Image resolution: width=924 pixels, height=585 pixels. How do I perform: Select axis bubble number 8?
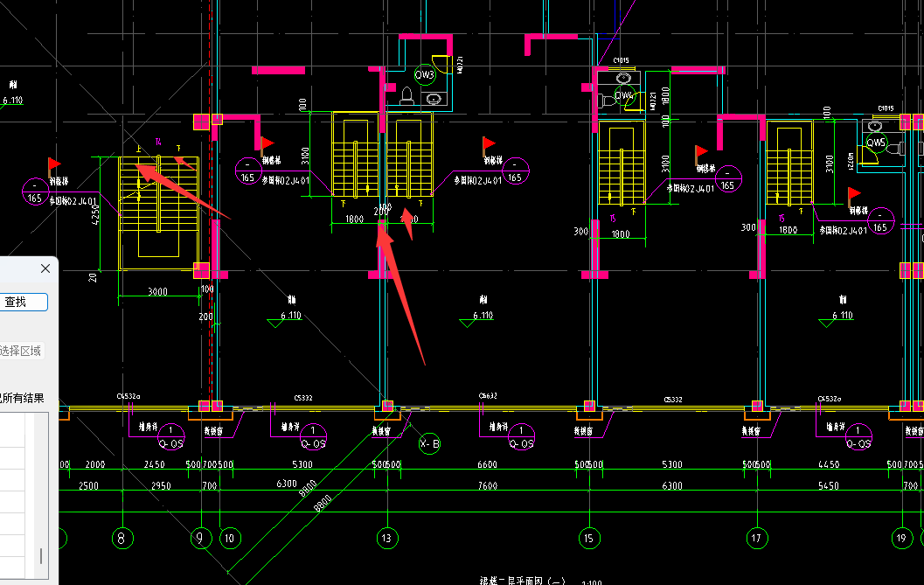[122, 538]
